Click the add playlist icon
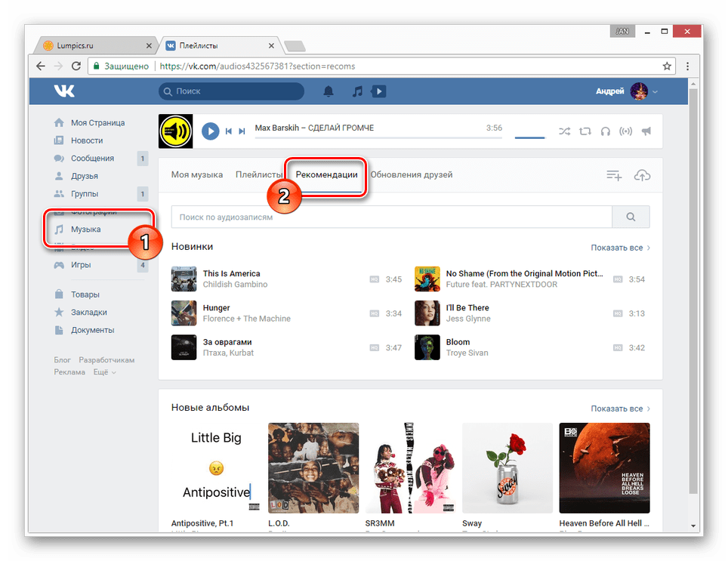This screenshot has height=561, width=728. coord(614,175)
